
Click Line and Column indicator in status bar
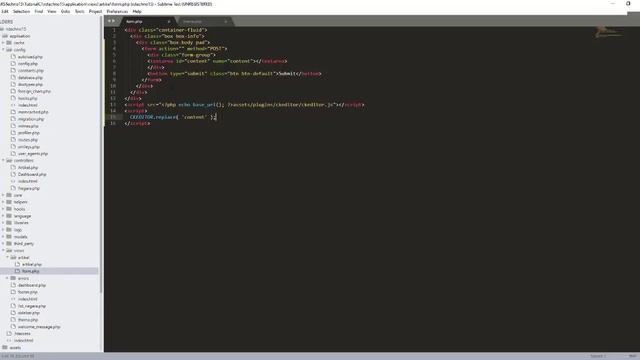(x=18, y=356)
